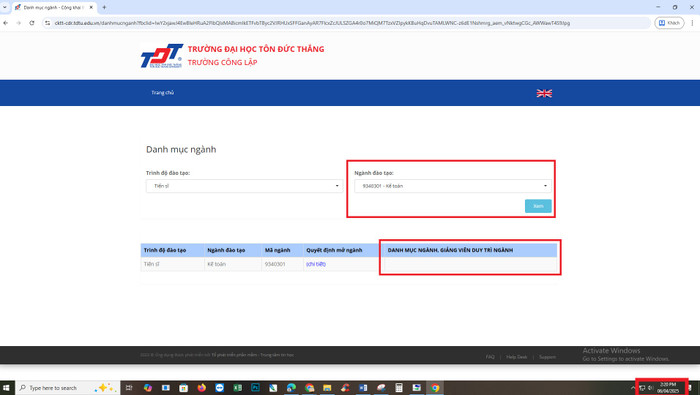
Task: Reload the page with the refresh icon
Action: [x=32, y=23]
